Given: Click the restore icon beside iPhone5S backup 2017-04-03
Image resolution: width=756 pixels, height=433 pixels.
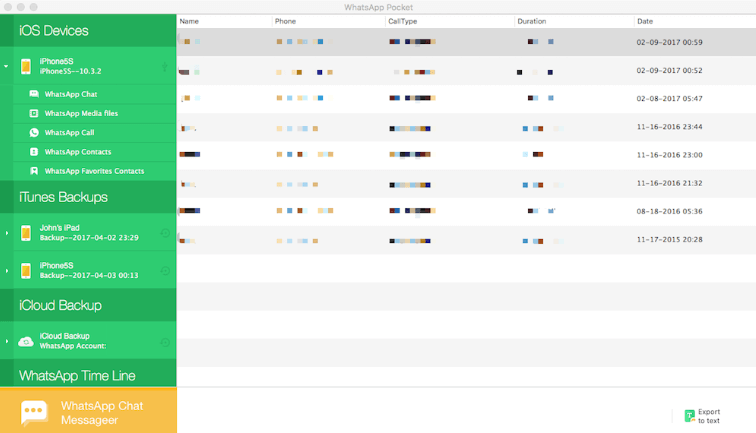Looking at the screenshot, I should 165,271.
